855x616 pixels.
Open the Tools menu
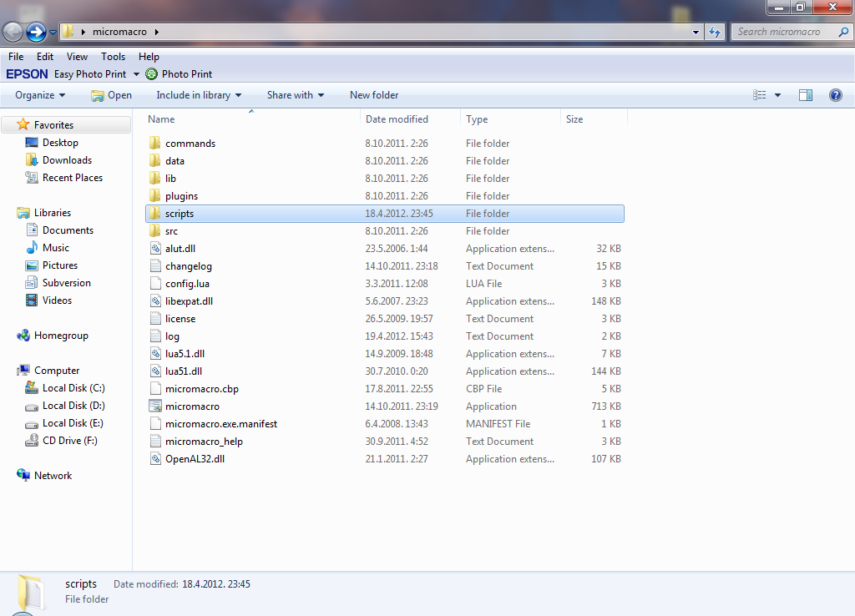[x=113, y=57]
